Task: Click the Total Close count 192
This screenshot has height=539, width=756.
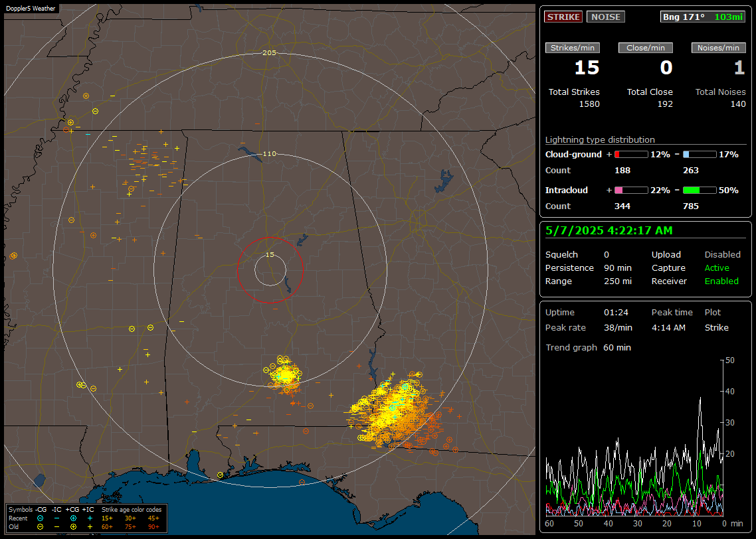Action: click(x=666, y=104)
